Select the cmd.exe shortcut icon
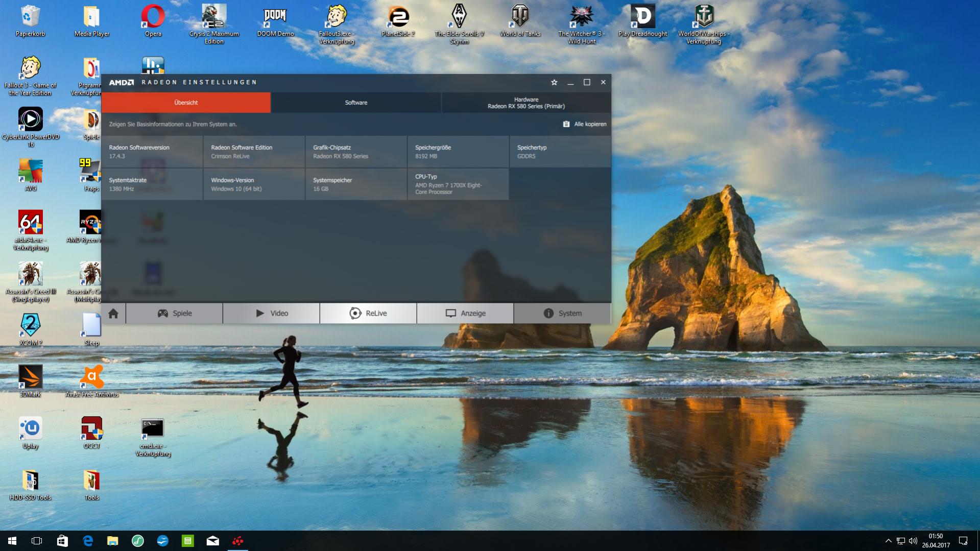Screen dimensions: 980x551 (x=153, y=437)
